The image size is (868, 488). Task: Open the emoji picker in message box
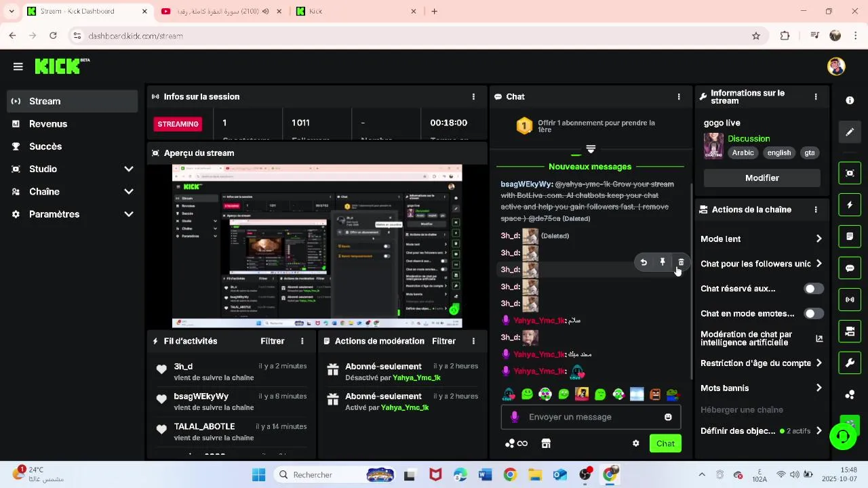tap(668, 418)
